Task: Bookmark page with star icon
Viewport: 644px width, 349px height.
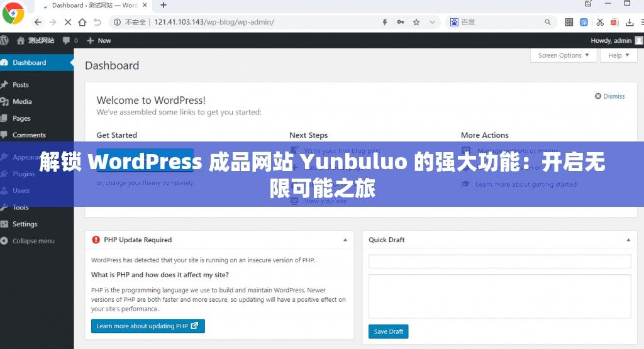Action: (416, 22)
